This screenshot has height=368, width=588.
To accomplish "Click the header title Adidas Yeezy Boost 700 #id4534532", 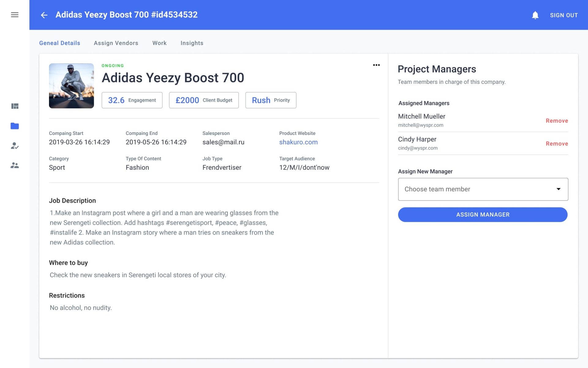I will (126, 15).
